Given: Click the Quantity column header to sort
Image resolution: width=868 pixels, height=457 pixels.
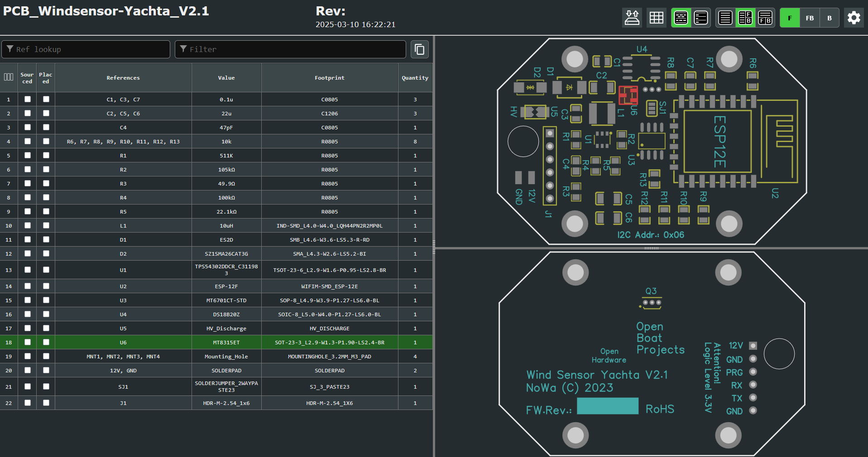Looking at the screenshot, I should [415, 78].
